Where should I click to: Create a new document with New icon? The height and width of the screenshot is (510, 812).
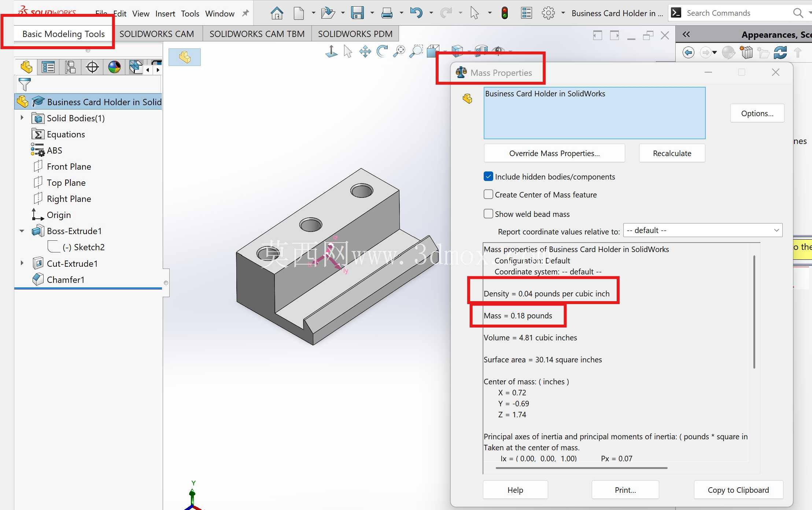pos(299,13)
